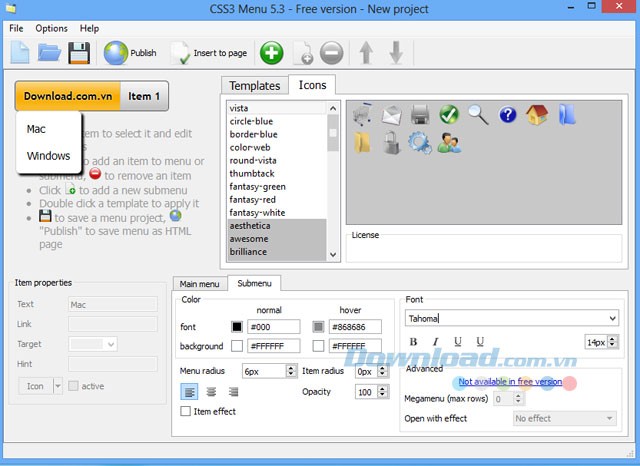Pick the hover background color swatch
Viewport: 640px width, 466px height.
pos(318,346)
